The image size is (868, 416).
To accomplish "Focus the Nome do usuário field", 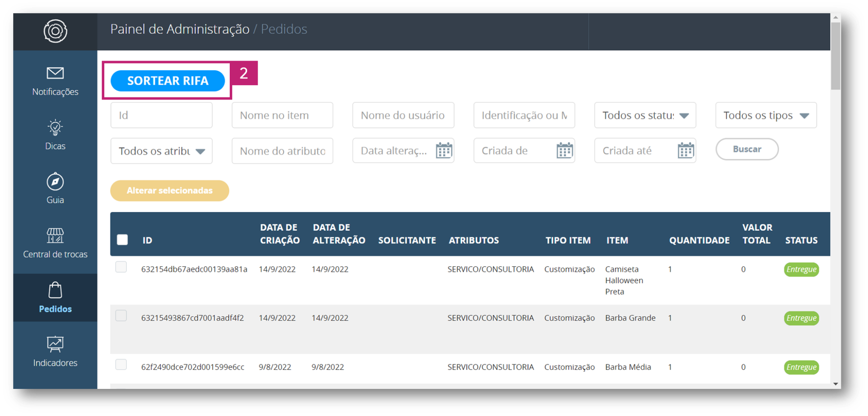I will pyautogui.click(x=403, y=115).
